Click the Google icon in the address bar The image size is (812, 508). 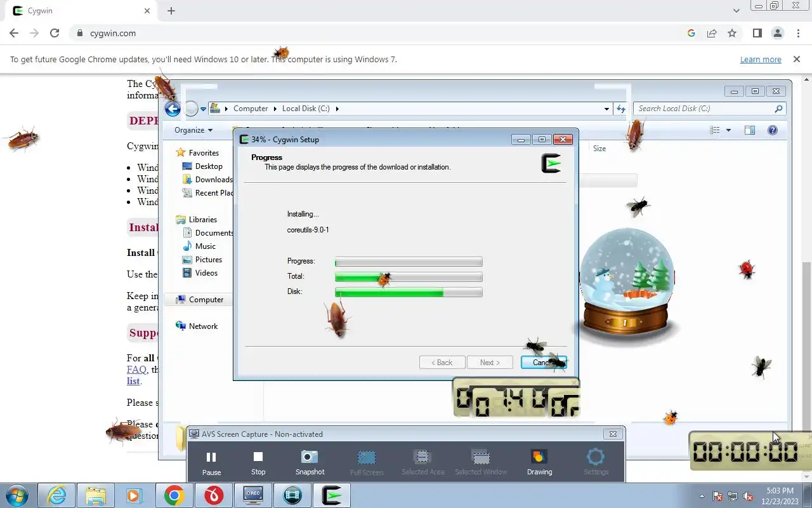tap(691, 33)
